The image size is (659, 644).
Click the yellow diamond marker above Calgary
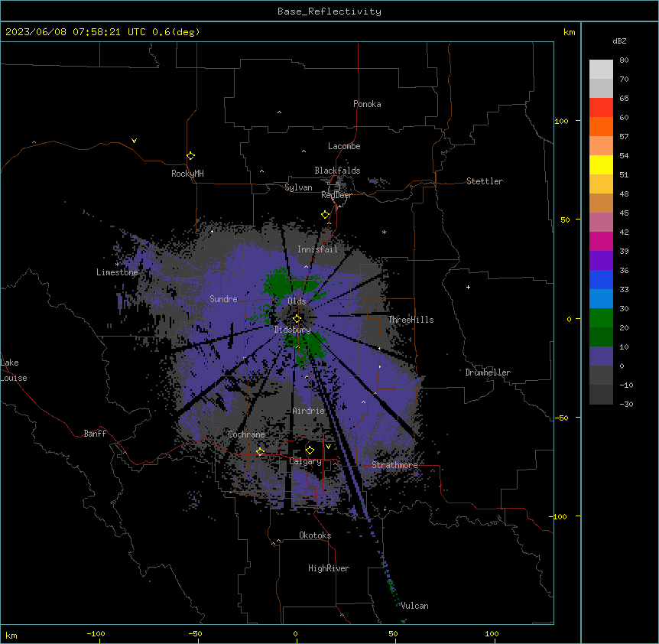310,450
